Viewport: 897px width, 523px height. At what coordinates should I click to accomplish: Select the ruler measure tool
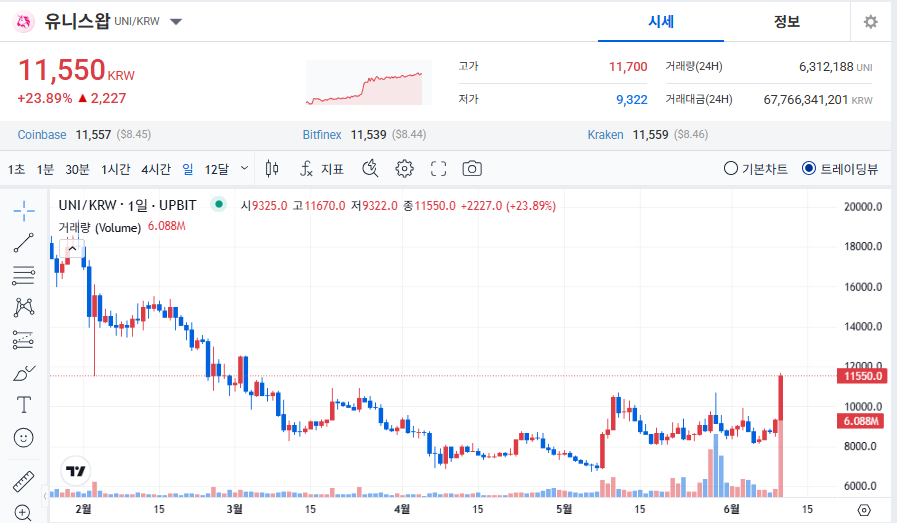pyautogui.click(x=23, y=481)
